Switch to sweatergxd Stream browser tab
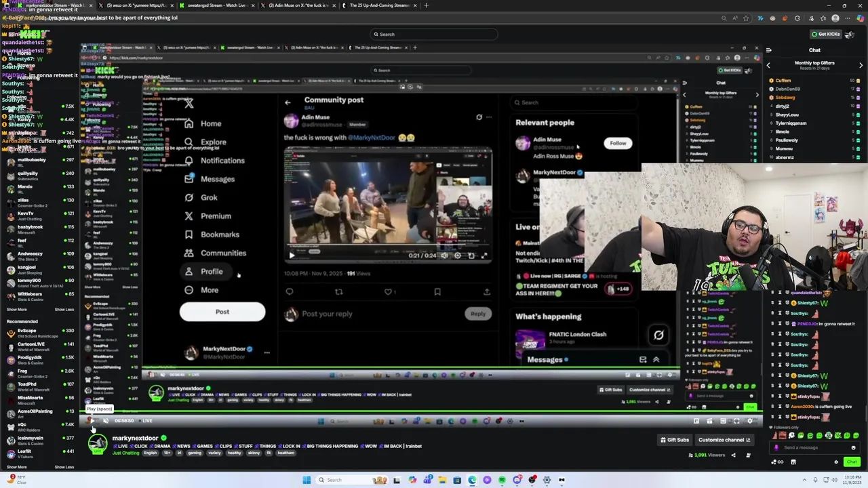Image resolution: width=868 pixels, height=488 pixels. coord(216,5)
